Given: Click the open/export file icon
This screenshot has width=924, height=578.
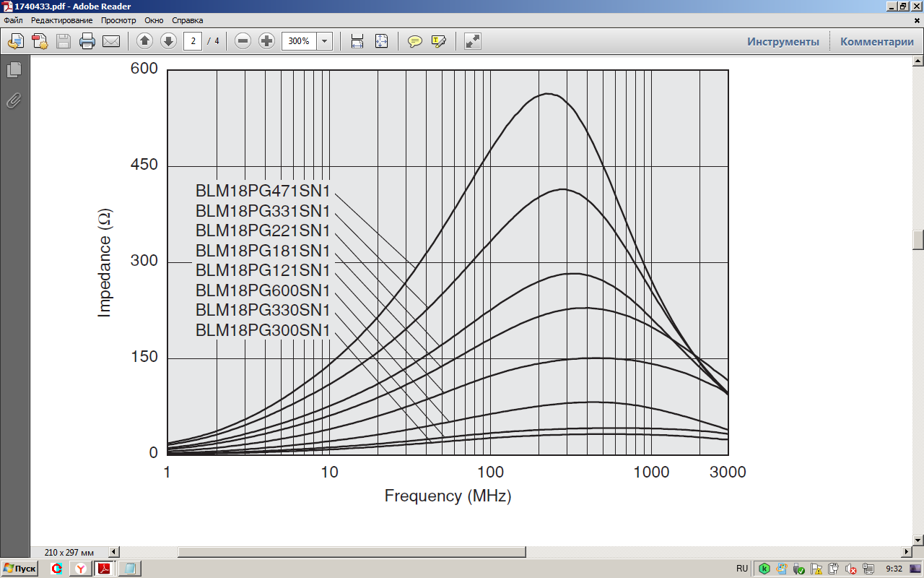Looking at the screenshot, I should pyautogui.click(x=16, y=41).
